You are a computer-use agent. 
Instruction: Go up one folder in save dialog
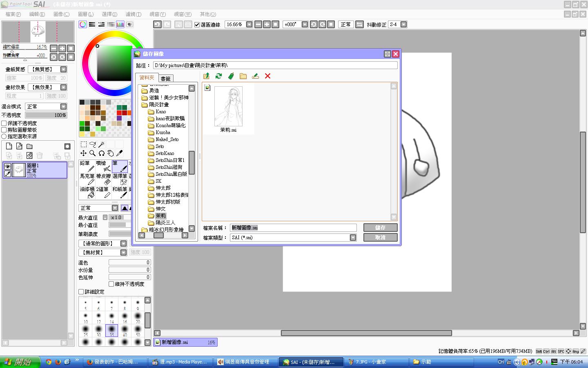[x=206, y=76]
